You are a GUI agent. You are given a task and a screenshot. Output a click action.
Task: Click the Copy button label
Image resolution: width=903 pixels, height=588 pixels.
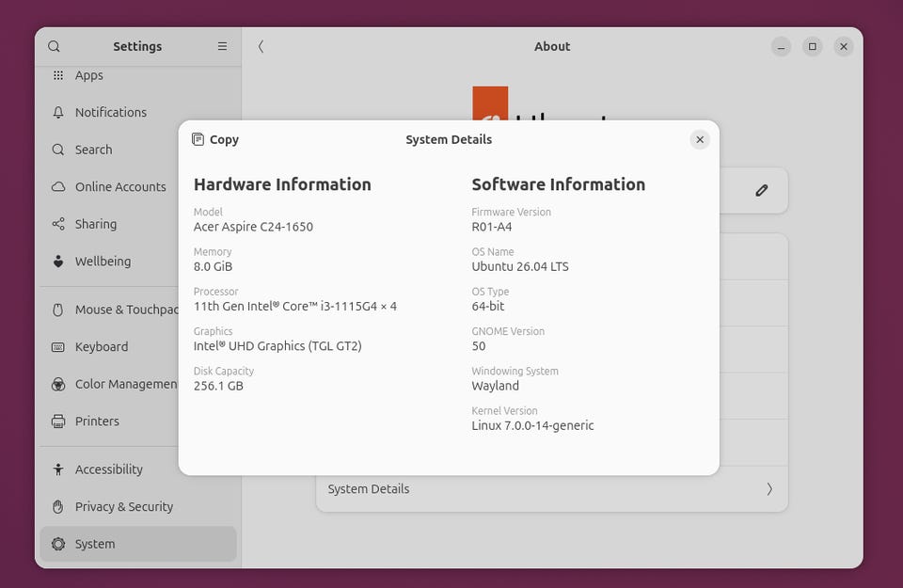(224, 139)
